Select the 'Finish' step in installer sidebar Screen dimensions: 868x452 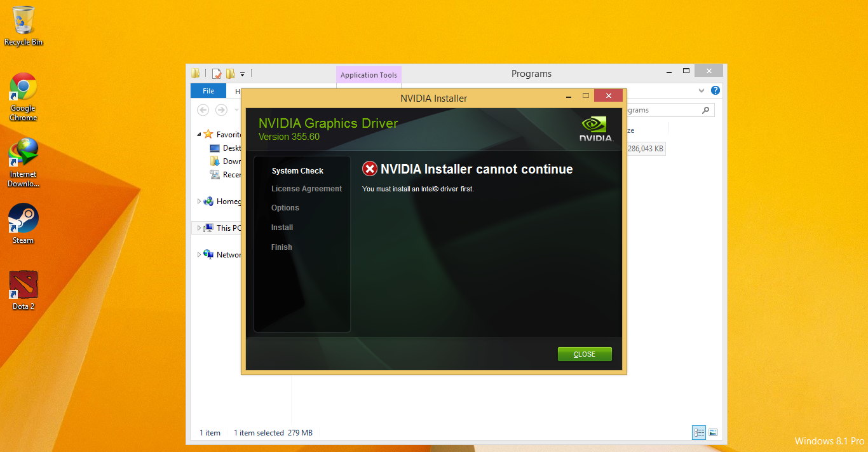tap(281, 247)
